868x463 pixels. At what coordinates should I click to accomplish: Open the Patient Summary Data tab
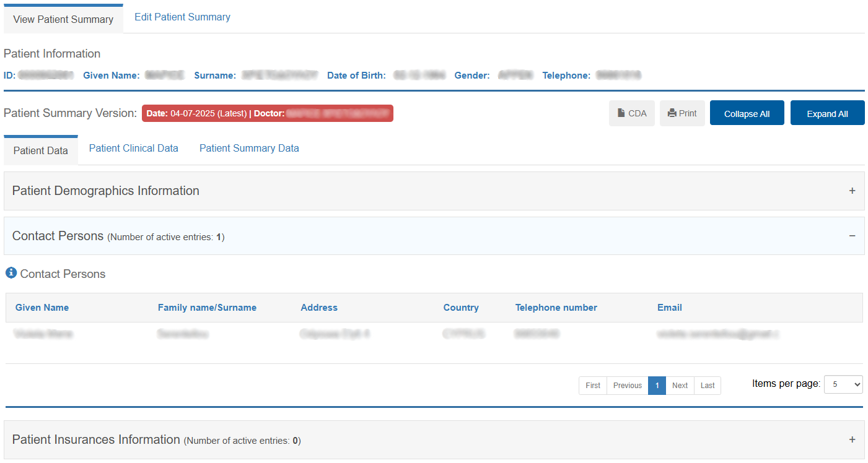(x=249, y=149)
